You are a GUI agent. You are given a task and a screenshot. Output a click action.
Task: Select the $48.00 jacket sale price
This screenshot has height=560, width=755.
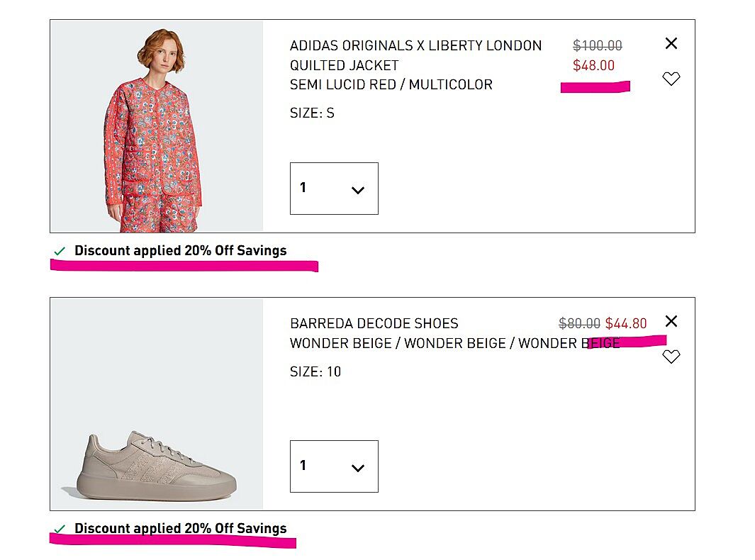pyautogui.click(x=593, y=65)
